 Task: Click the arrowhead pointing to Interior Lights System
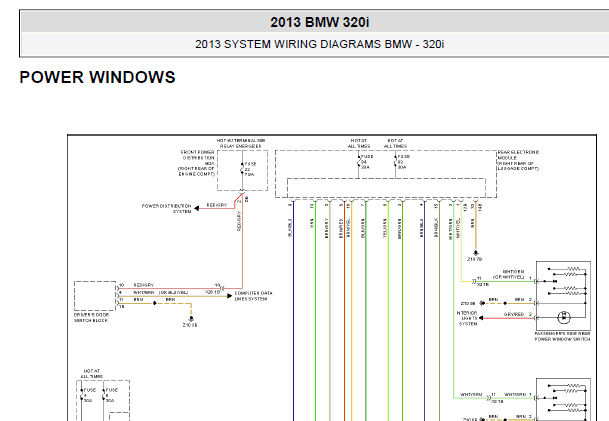point(481,318)
